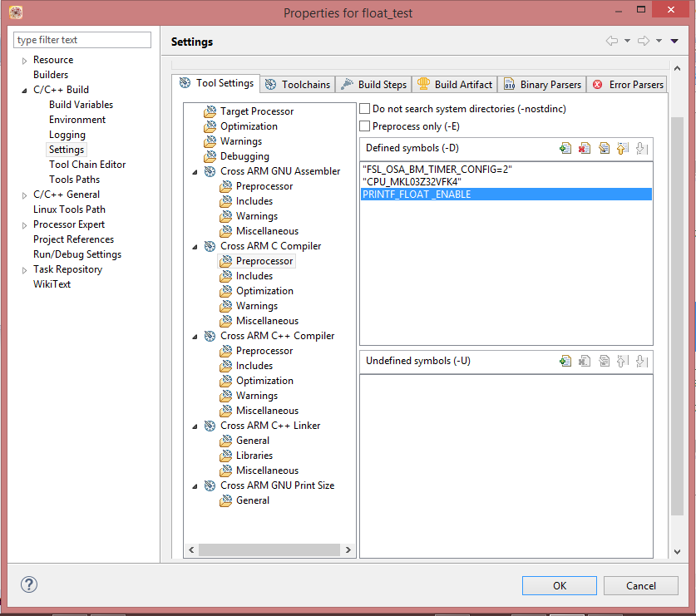Click scroll down arrow of settings pane

pyautogui.click(x=677, y=552)
